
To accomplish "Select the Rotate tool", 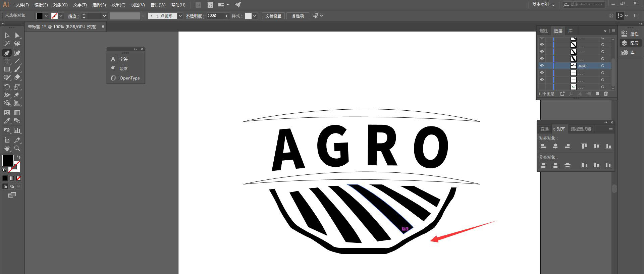I will [7, 87].
